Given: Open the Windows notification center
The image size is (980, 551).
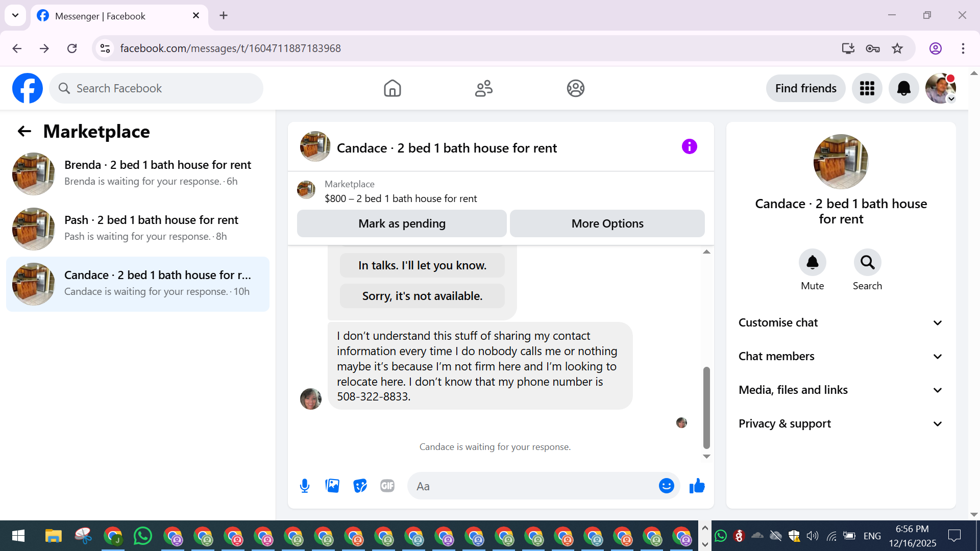Looking at the screenshot, I should coord(954,536).
